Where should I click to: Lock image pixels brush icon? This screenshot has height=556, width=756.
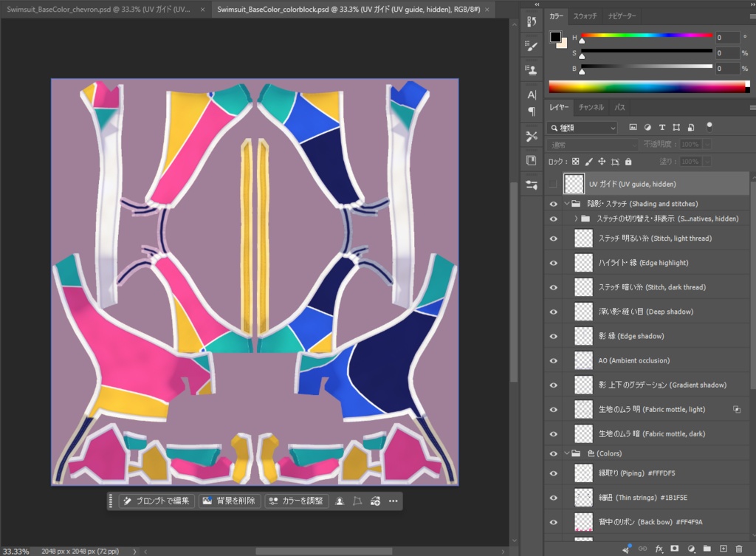(588, 162)
